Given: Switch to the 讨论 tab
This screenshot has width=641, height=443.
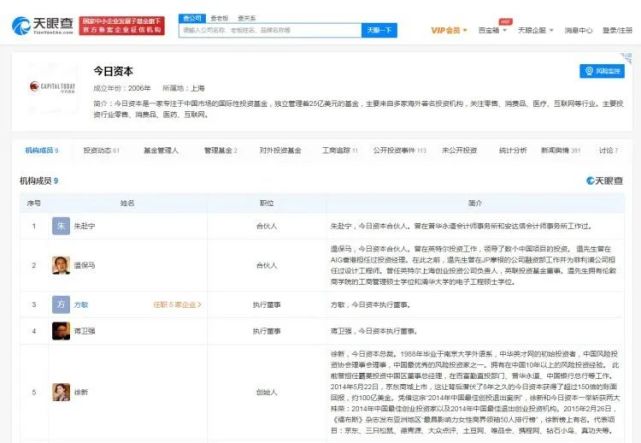Looking at the screenshot, I should click(609, 150).
